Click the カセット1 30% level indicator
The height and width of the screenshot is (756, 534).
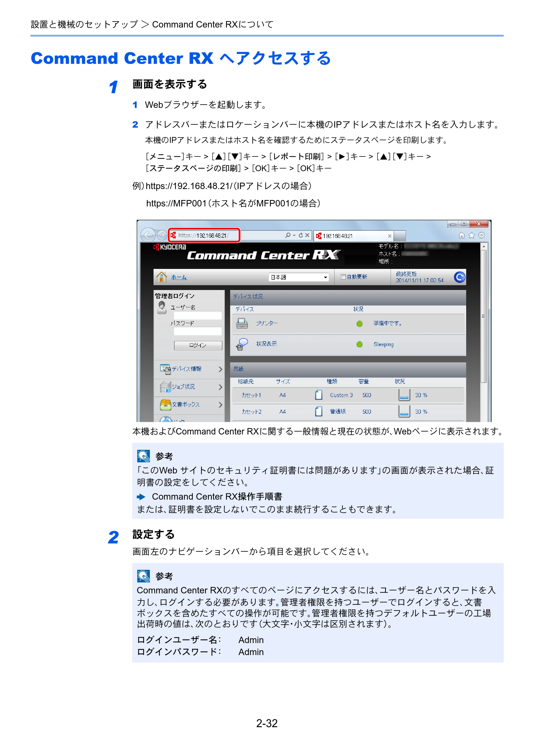(x=404, y=395)
